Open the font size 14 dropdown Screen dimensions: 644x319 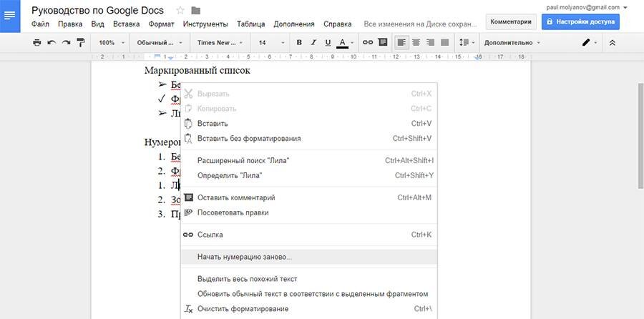pyautogui.click(x=271, y=43)
